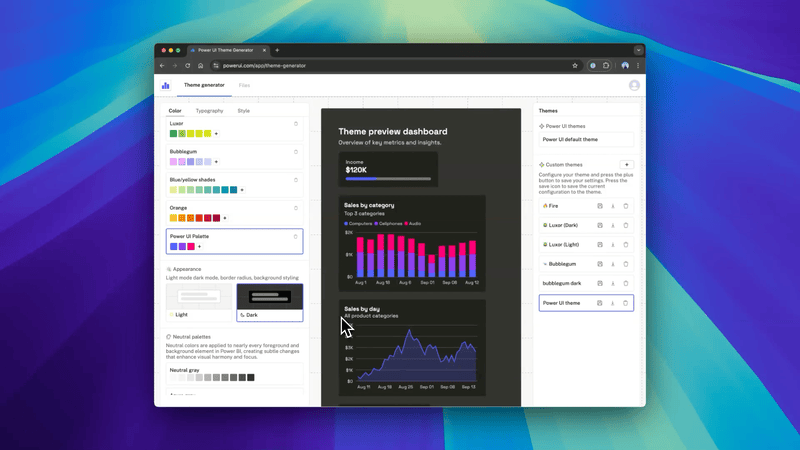Download the Power UI theme
Viewport: 800px width, 450px height.
[613, 303]
